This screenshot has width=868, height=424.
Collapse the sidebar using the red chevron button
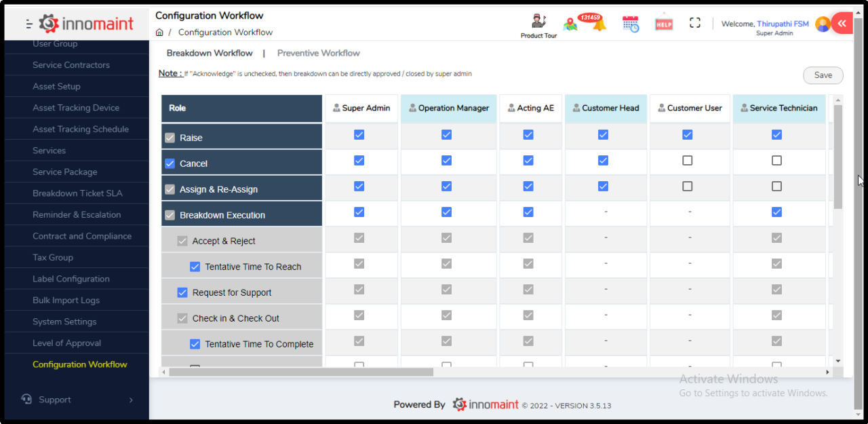coord(842,22)
